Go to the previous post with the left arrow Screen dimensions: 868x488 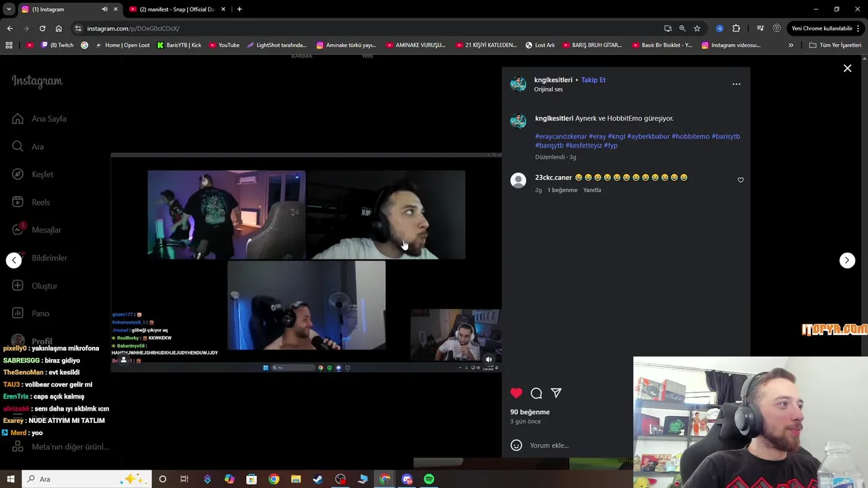tap(14, 260)
